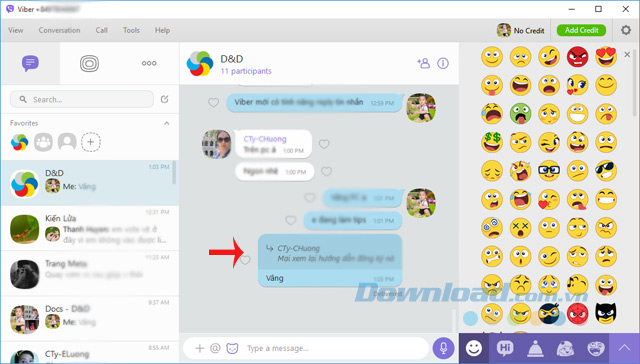Add a participant to the D&D group

coord(423,63)
